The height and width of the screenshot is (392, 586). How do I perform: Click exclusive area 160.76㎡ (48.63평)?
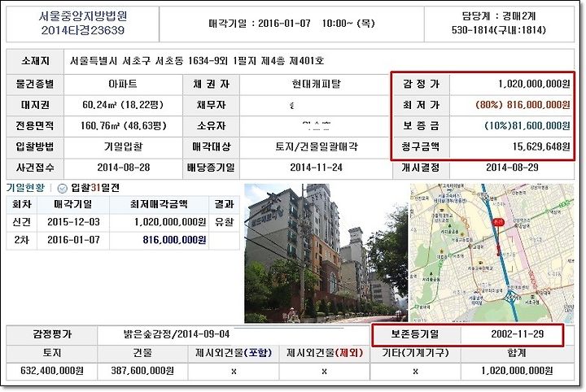click(x=123, y=126)
